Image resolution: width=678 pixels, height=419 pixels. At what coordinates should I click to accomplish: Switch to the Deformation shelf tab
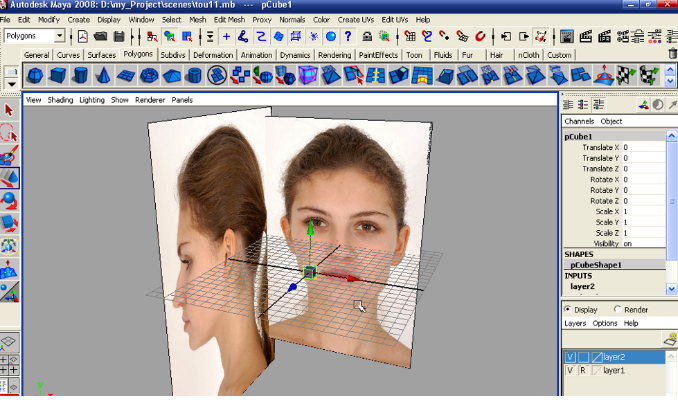tap(213, 55)
